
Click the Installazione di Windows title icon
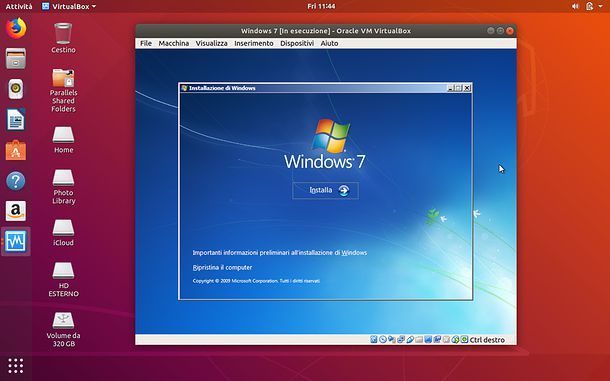click(x=184, y=88)
